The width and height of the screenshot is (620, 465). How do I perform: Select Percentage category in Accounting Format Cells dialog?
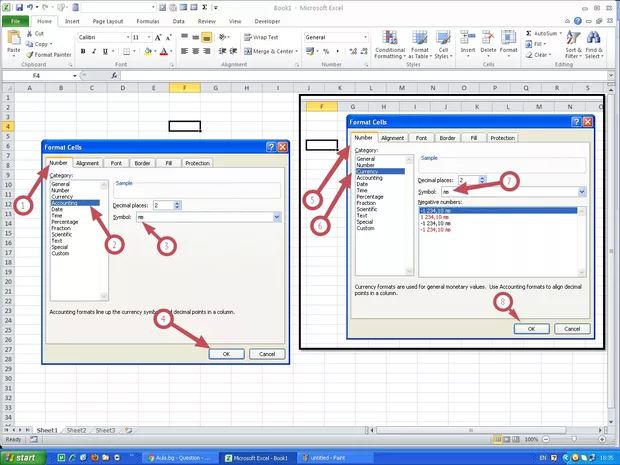click(64, 222)
